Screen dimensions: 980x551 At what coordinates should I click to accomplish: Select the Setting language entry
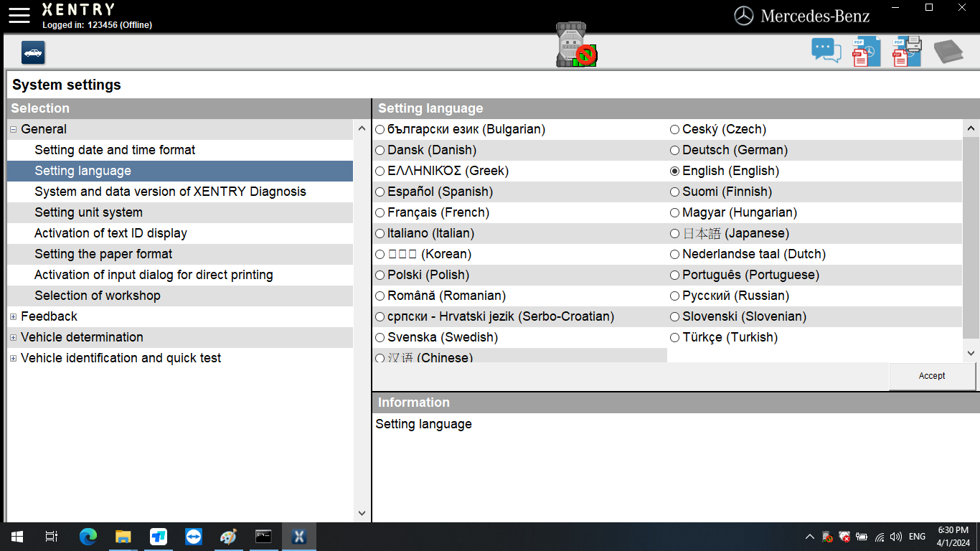point(180,171)
